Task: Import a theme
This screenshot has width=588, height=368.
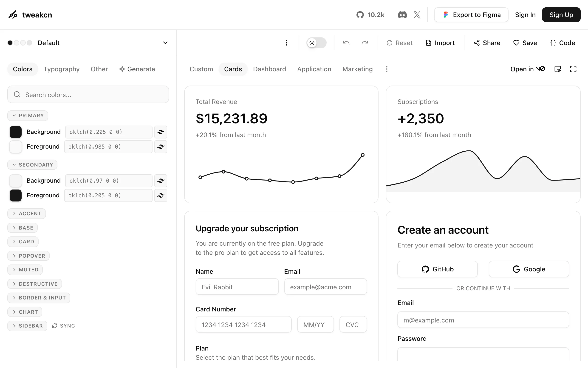Action: [x=440, y=43]
